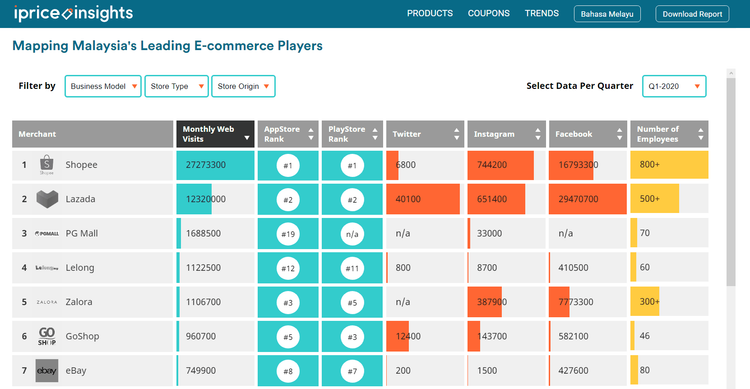Click the Lazada heart logo
750x389 pixels.
tap(47, 199)
